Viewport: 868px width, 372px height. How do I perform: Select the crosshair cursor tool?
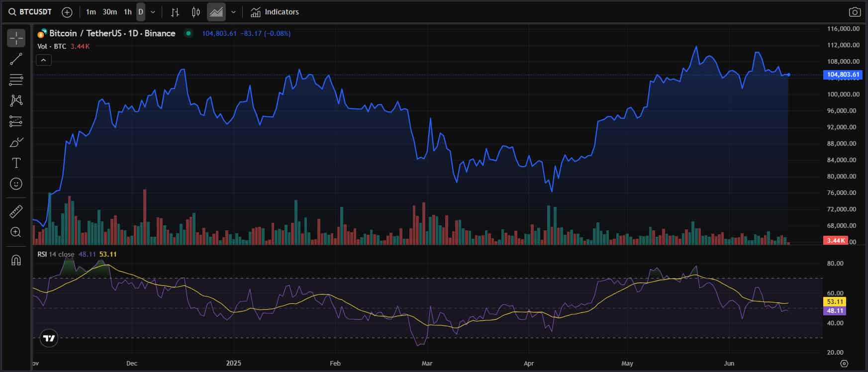pyautogui.click(x=16, y=38)
